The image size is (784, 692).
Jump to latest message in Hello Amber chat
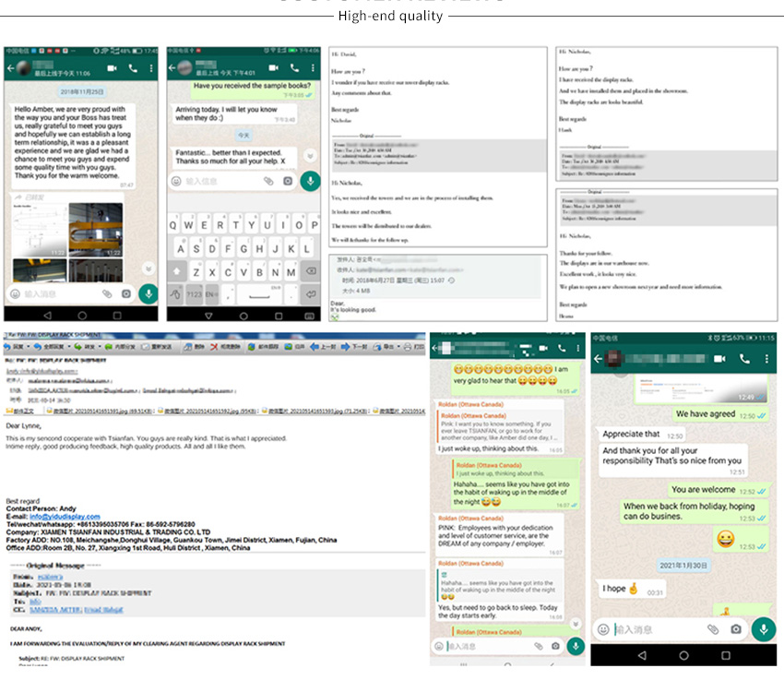point(148,268)
